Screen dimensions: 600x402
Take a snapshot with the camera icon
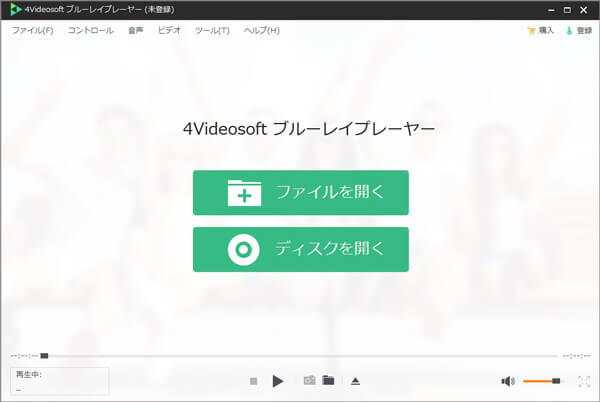pos(309,380)
